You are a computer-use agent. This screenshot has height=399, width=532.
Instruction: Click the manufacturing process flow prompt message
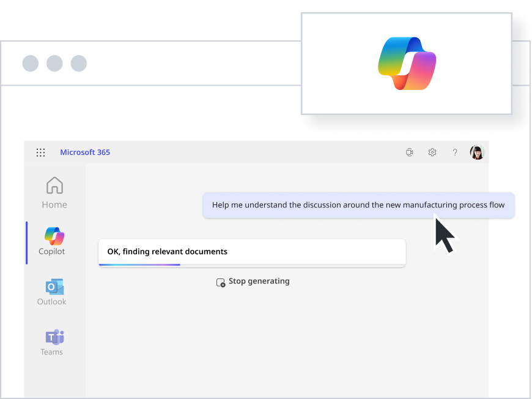(358, 205)
